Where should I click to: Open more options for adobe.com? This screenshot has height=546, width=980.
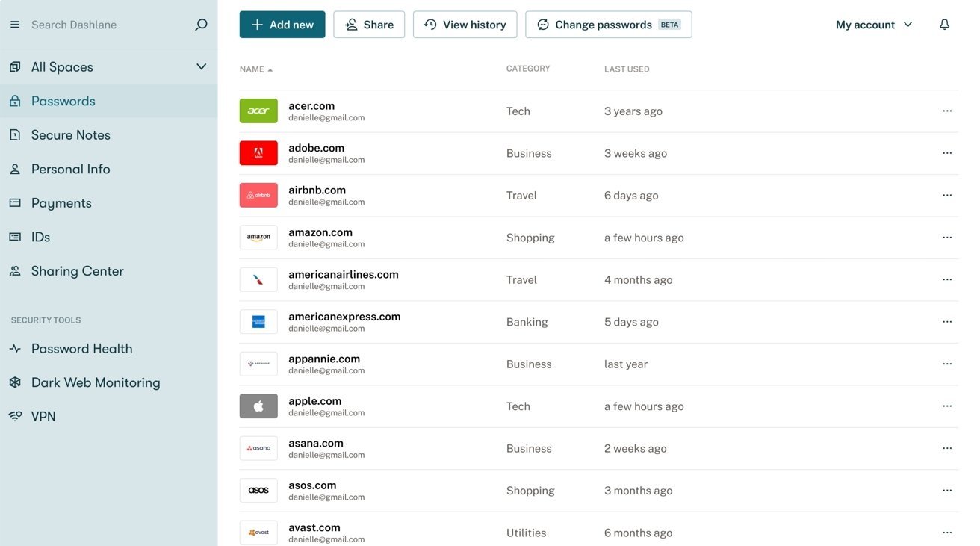click(x=946, y=153)
